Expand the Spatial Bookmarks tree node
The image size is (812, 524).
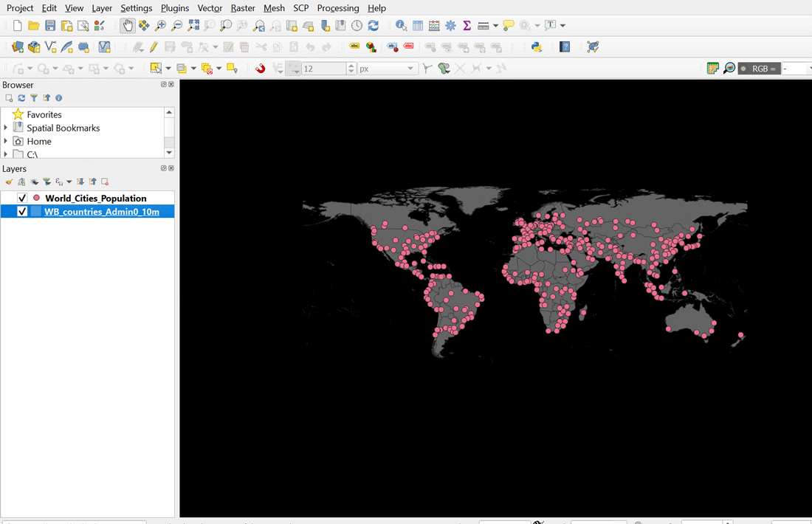pyautogui.click(x=6, y=128)
